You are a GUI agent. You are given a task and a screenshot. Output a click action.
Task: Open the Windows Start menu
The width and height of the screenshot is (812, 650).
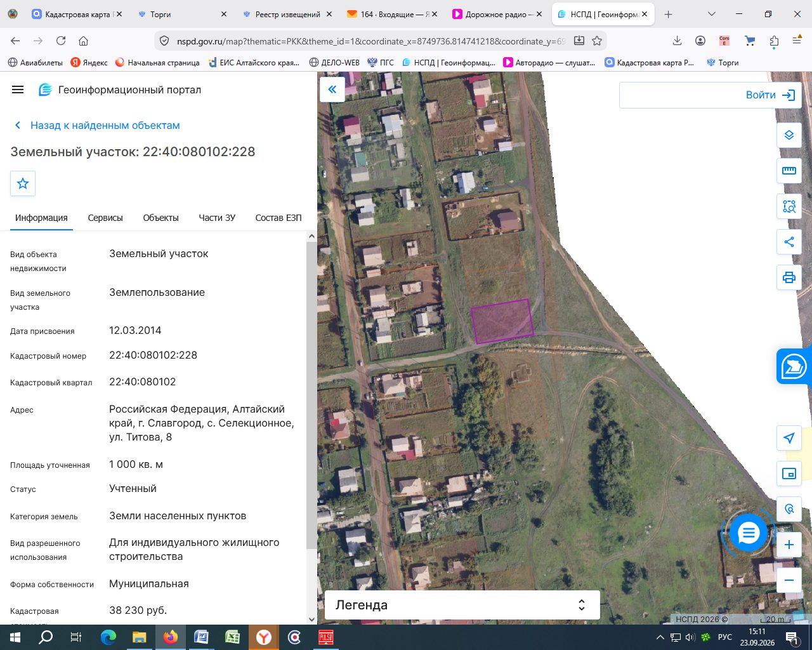pyautogui.click(x=15, y=637)
